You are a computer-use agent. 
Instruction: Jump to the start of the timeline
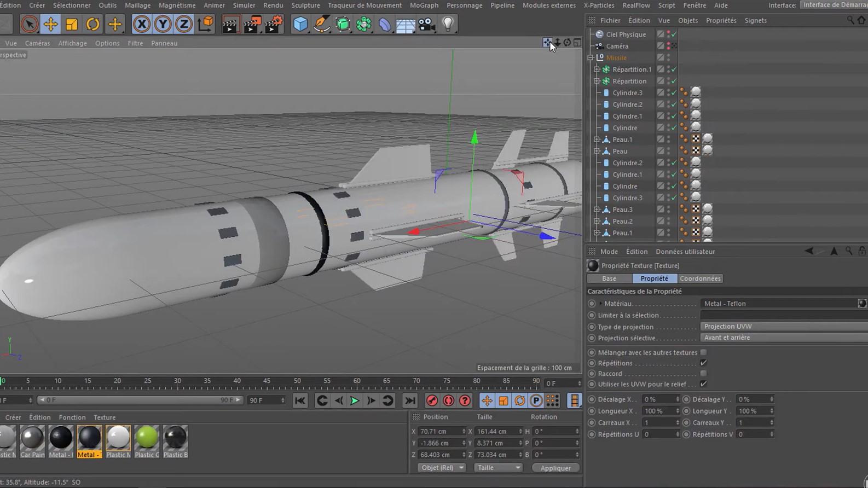pyautogui.click(x=300, y=401)
